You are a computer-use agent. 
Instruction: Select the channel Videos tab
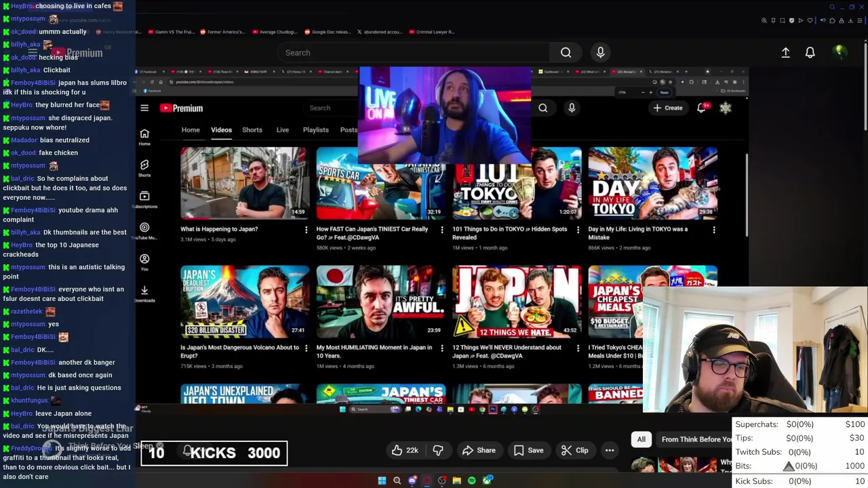coord(221,129)
